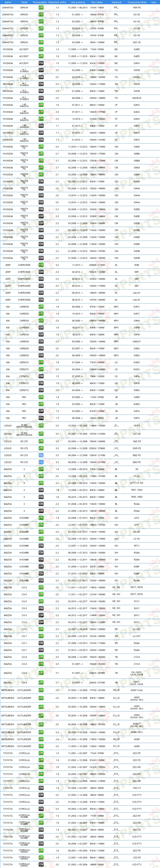Click petrol icon in Kia Rio G4EE row
This screenshot has width=160, height=868.
pos(41,397)
